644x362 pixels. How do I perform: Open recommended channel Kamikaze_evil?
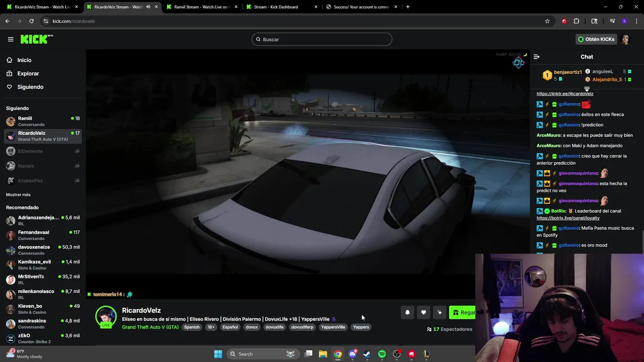[x=43, y=264]
